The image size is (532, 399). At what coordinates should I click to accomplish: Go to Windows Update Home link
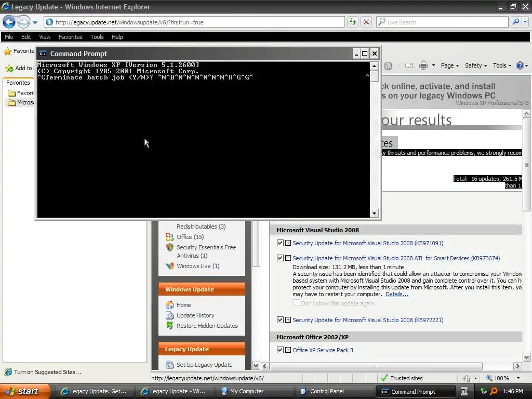click(x=183, y=305)
